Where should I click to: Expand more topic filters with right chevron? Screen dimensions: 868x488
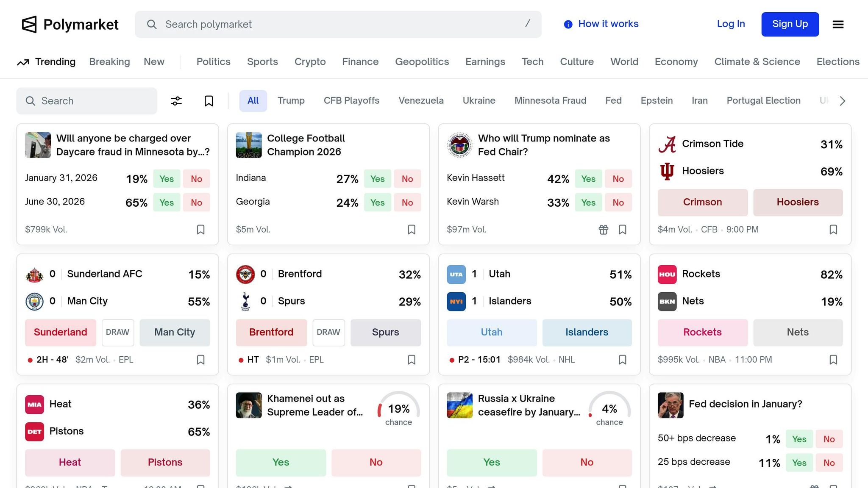coord(843,101)
